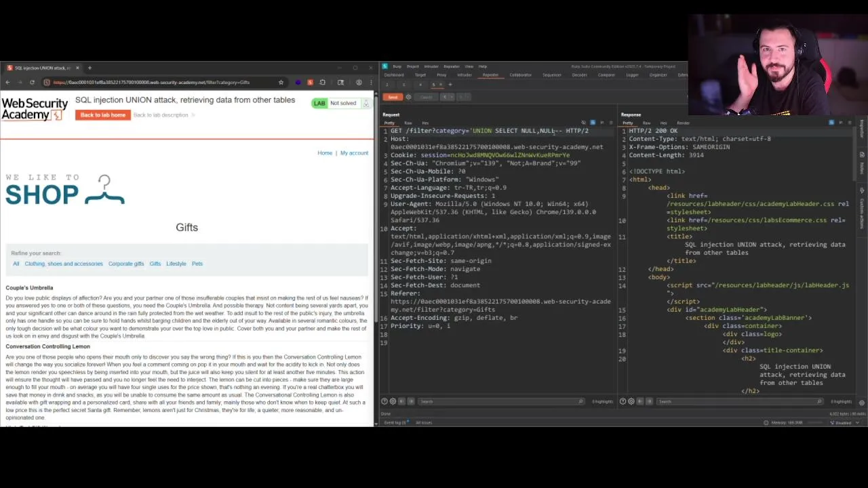868x488 pixels.
Task: Open the Decoder tab
Action: (x=580, y=75)
